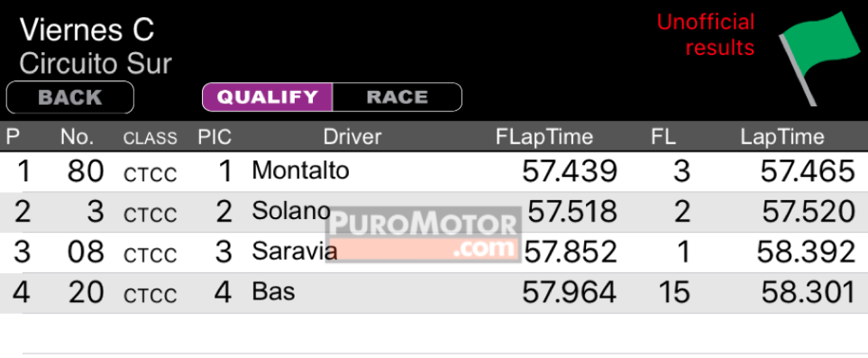Viewport: 868px width, 358px height.
Task: Select the Saravia driver row
Action: [x=434, y=252]
